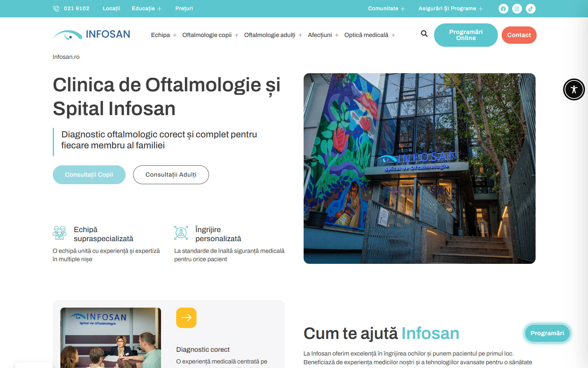Screen dimensions: 588x368
Task: Click the Infosan logo
Action: point(91,35)
